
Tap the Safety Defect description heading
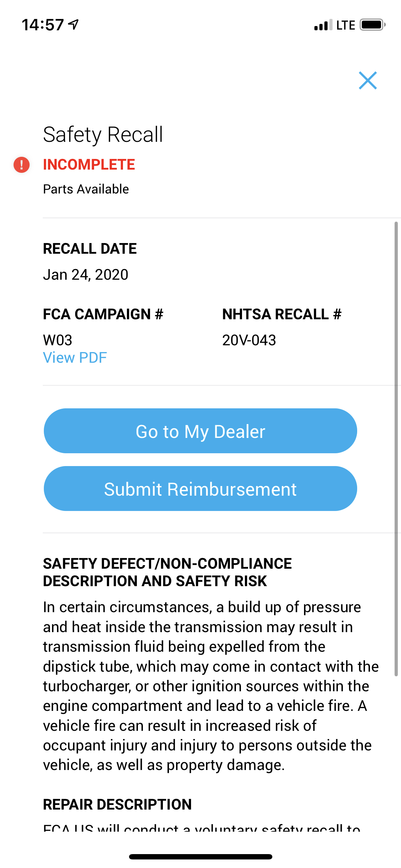click(x=168, y=572)
